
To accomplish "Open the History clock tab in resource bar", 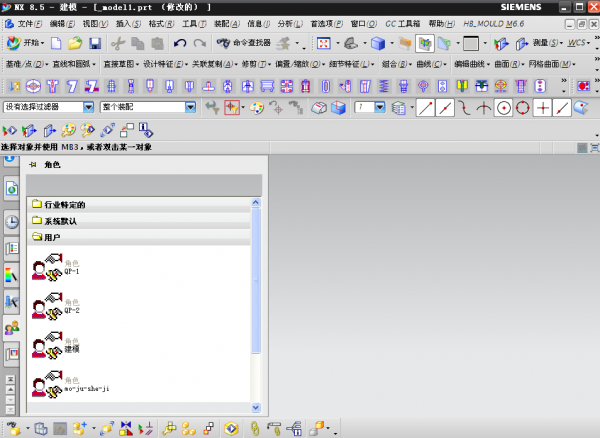I will click(x=11, y=221).
